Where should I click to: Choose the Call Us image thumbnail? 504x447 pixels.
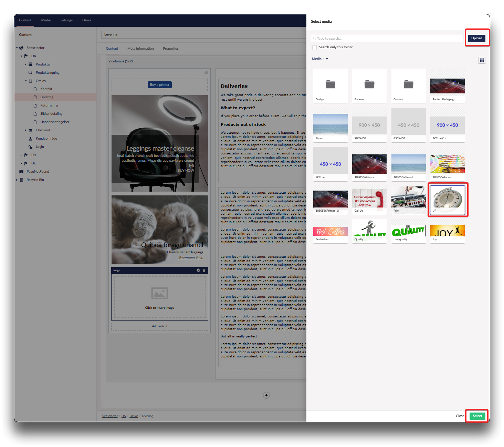coord(369,199)
